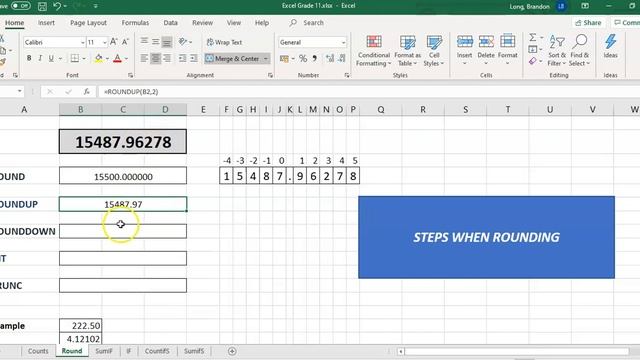640x360 pixels.
Task: Open the Data ribbon tab
Action: point(170,23)
